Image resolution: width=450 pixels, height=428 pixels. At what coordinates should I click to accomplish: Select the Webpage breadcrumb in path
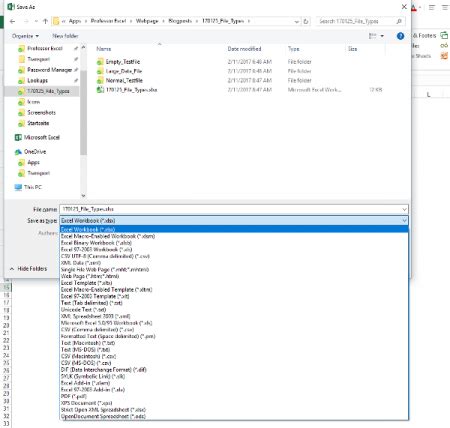[x=147, y=21]
